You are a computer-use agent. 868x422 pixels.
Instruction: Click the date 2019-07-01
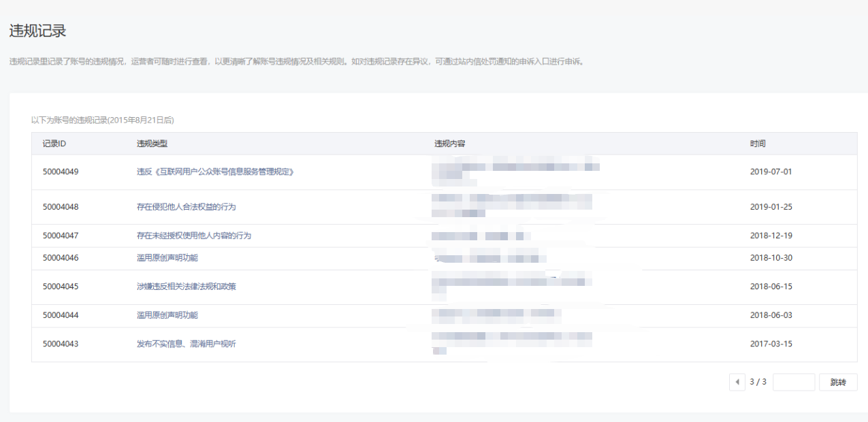pyautogui.click(x=771, y=172)
